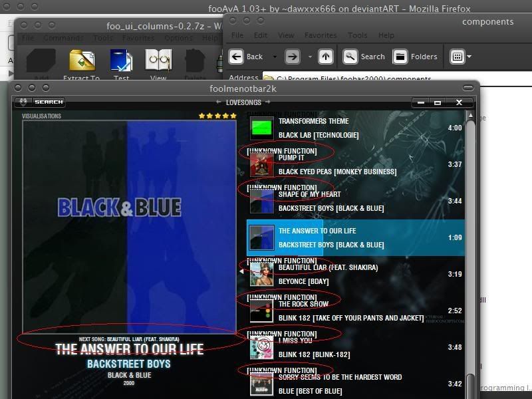Screen dimensions: 532x399
Task: Click the small left triangle beside Beautiful Liar
Action: click(x=241, y=271)
